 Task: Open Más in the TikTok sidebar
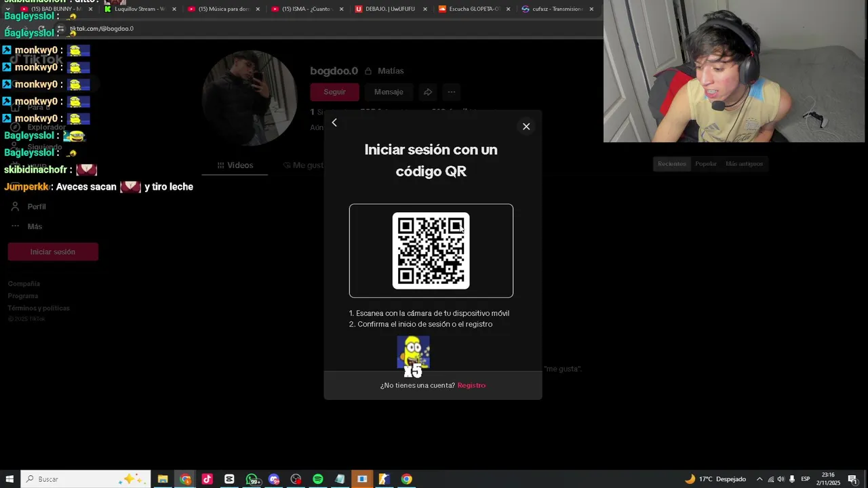pyautogui.click(x=35, y=226)
